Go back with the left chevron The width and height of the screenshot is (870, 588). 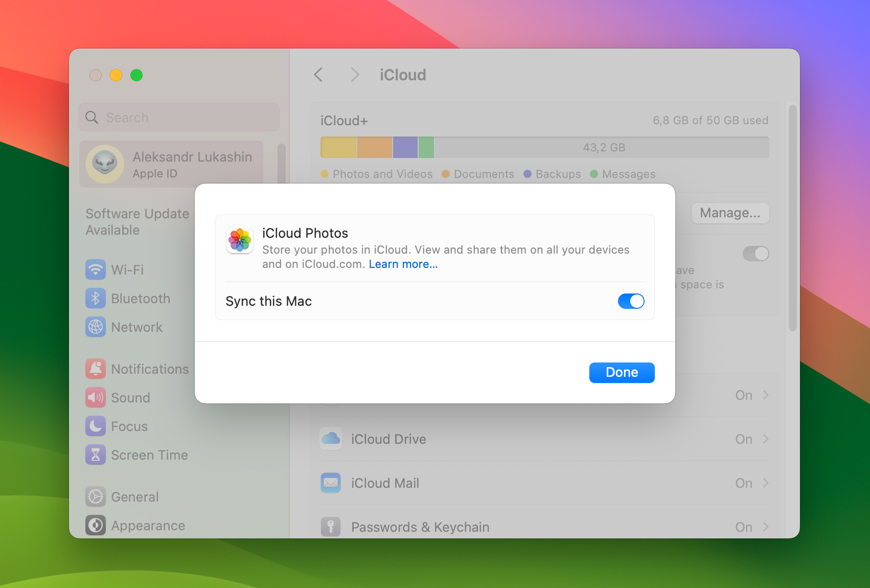(318, 75)
